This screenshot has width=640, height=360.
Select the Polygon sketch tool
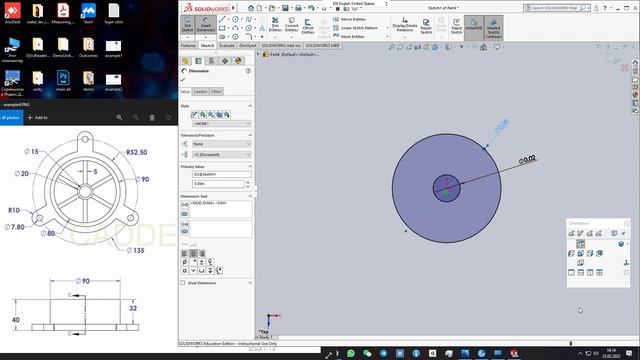[x=235, y=37]
